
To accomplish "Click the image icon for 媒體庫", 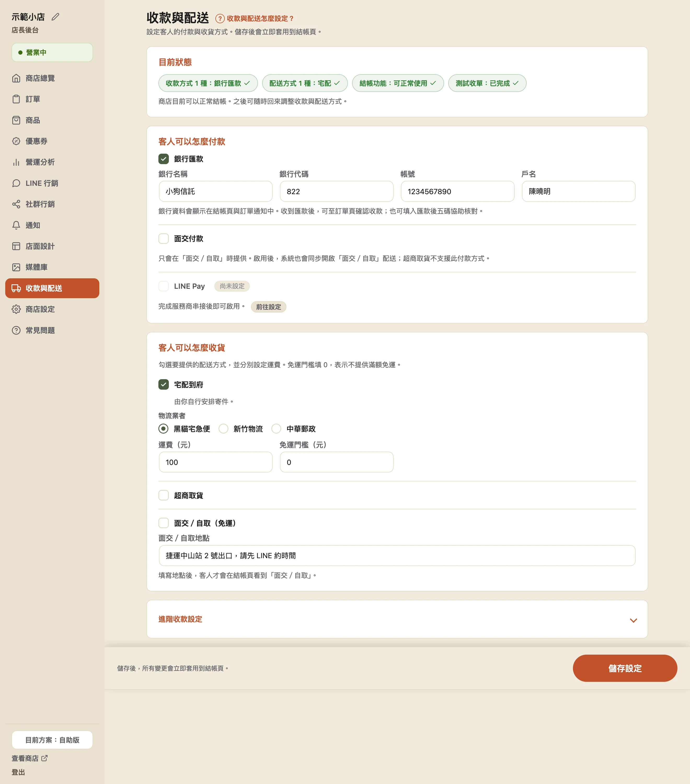I will tap(16, 267).
